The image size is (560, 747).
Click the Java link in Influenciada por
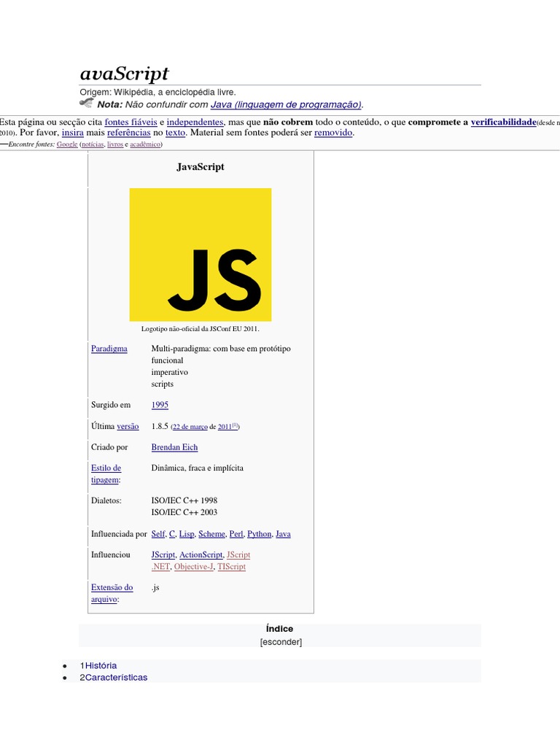coord(283,534)
